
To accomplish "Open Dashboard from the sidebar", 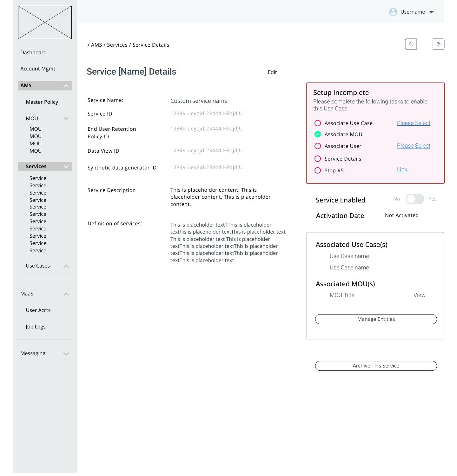I will (x=33, y=52).
